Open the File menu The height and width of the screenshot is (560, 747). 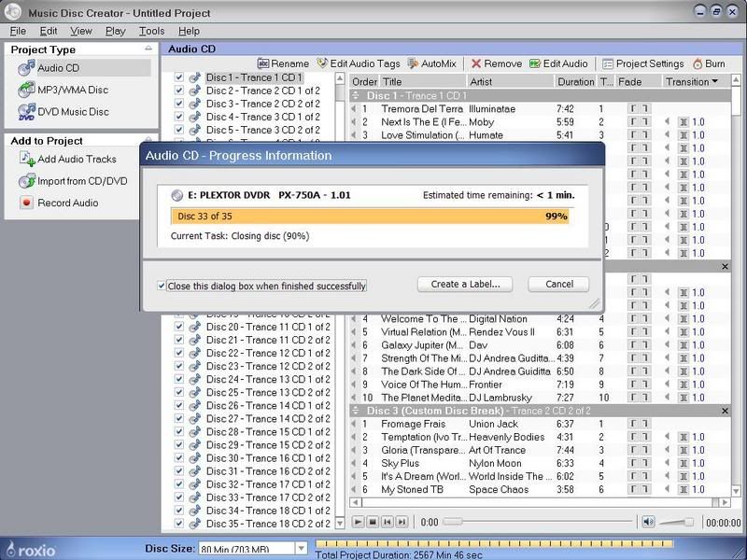click(x=18, y=31)
